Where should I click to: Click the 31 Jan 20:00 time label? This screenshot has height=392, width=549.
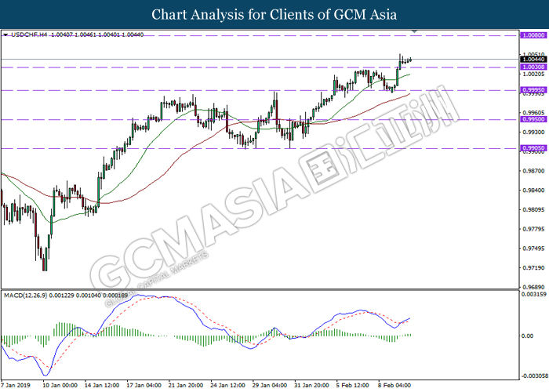point(311,386)
